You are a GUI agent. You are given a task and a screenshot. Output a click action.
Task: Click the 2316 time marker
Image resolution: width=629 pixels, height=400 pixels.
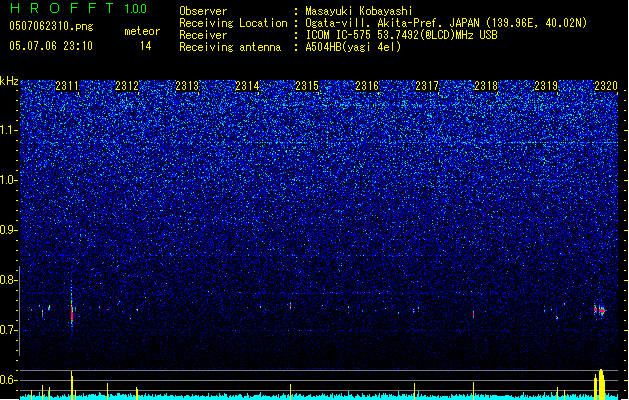367,86
